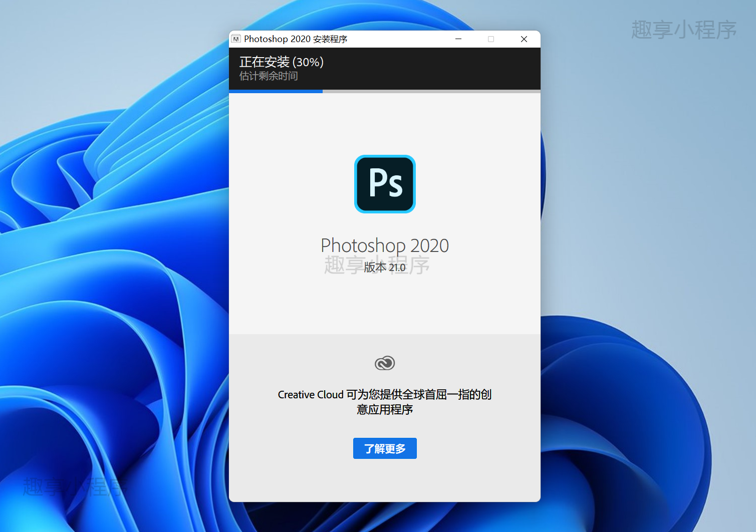Minimize the Photoshop 2020 installer window
Viewport: 756px width, 532px height.
[458, 39]
